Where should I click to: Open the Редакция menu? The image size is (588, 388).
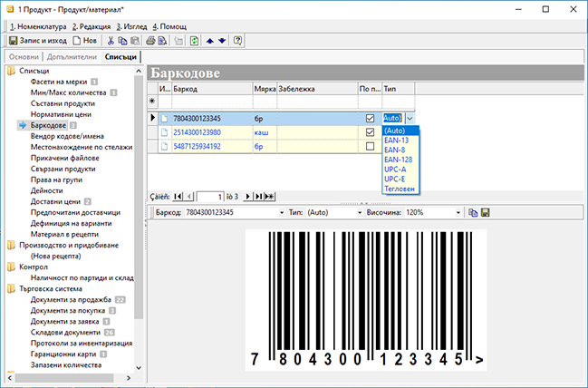[92, 26]
